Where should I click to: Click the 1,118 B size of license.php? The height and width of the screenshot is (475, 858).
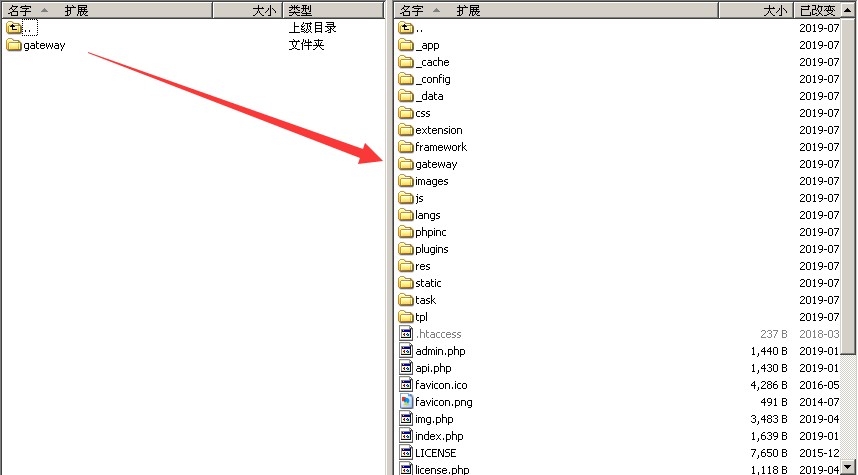point(769,470)
